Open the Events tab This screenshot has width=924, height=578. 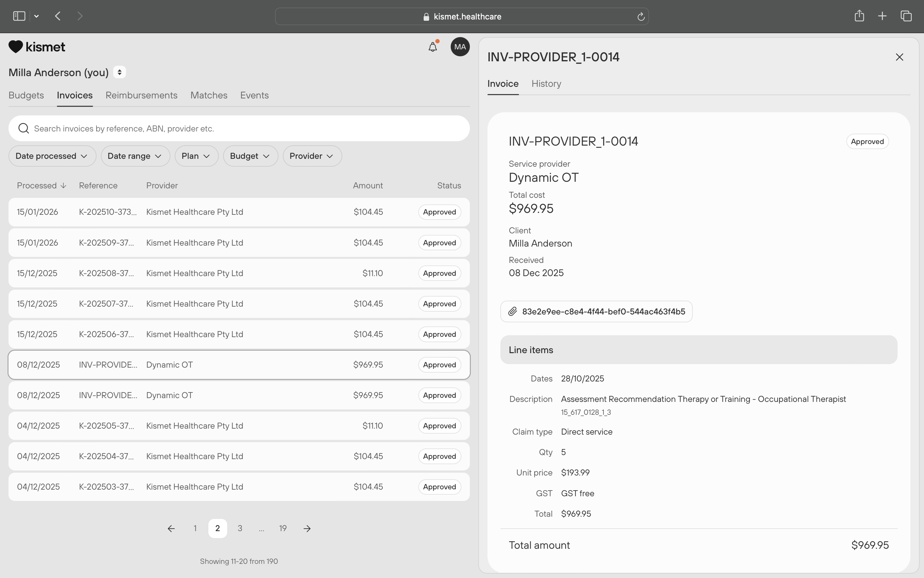tap(254, 95)
